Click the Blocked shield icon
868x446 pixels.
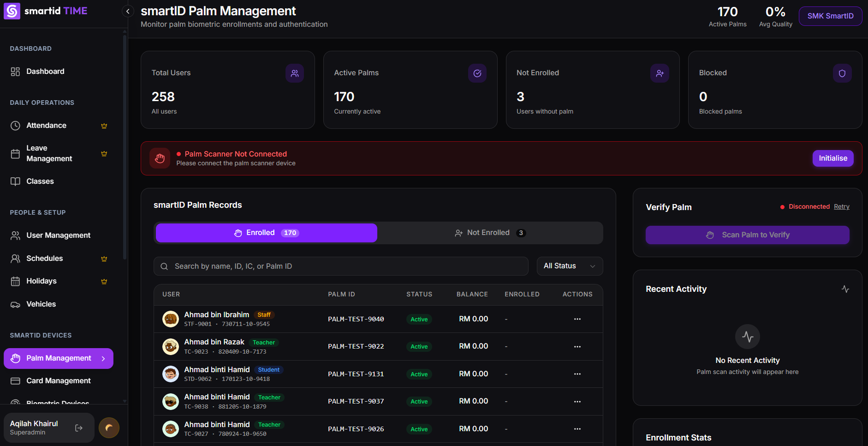click(x=842, y=73)
